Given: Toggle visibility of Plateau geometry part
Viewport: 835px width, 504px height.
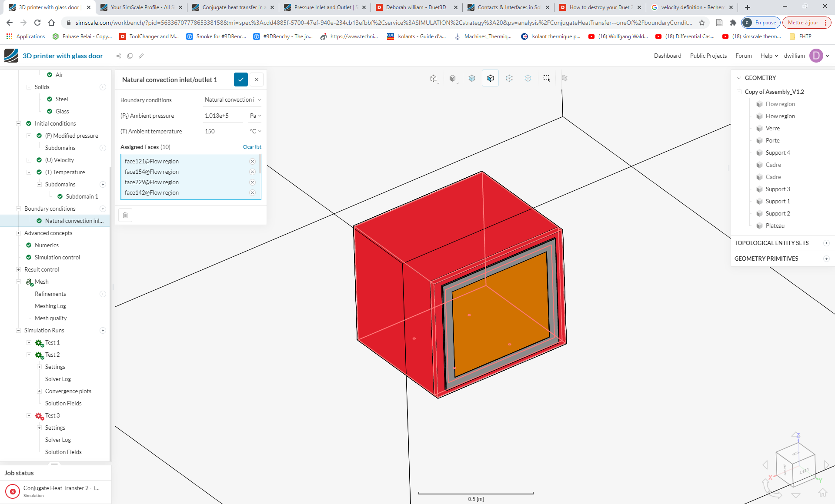Looking at the screenshot, I should click(x=759, y=226).
